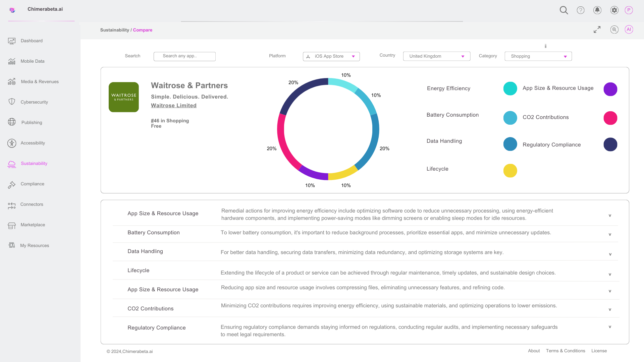Click the Waitrose & Partners app logo
This screenshot has width=644, height=362.
(x=124, y=97)
